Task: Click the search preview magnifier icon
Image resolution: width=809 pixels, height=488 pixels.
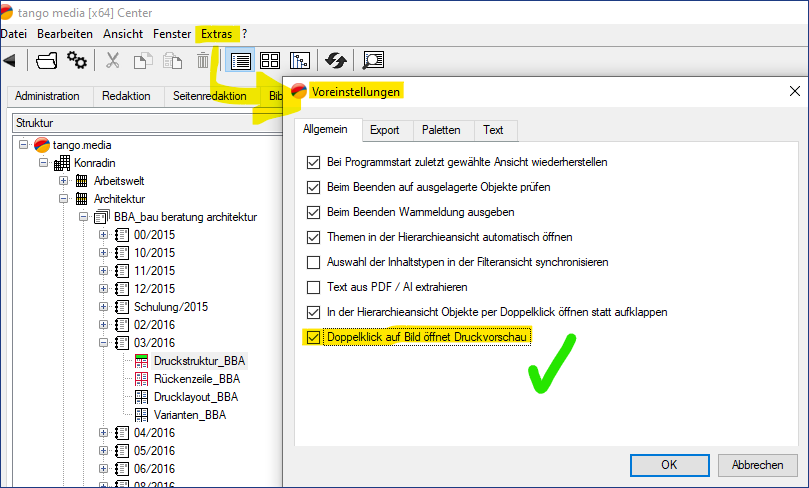Action: 373,61
